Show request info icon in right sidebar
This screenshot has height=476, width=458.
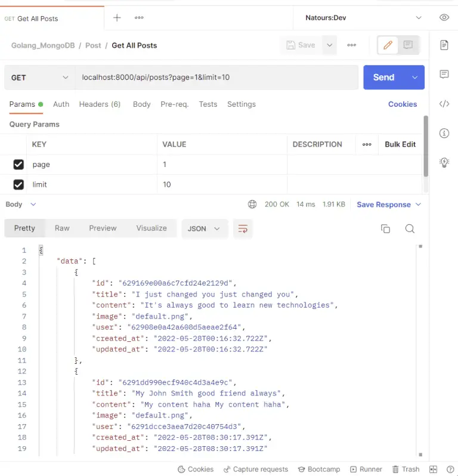[444, 133]
